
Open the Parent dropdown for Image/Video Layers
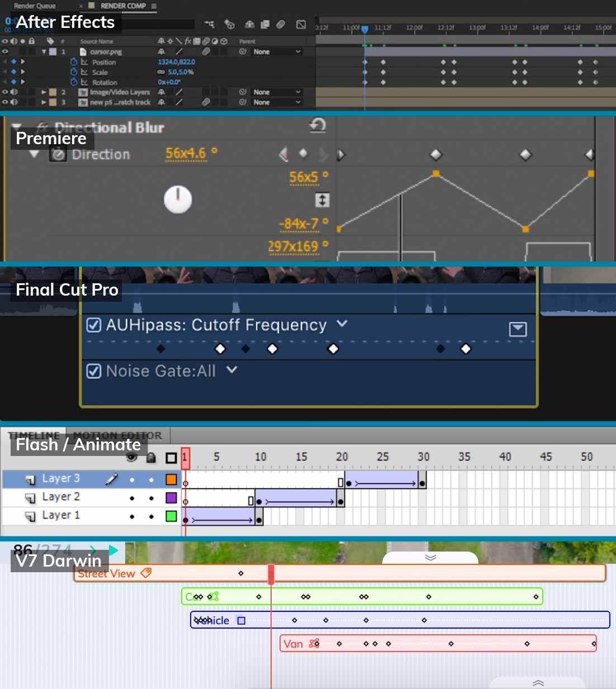[x=277, y=92]
